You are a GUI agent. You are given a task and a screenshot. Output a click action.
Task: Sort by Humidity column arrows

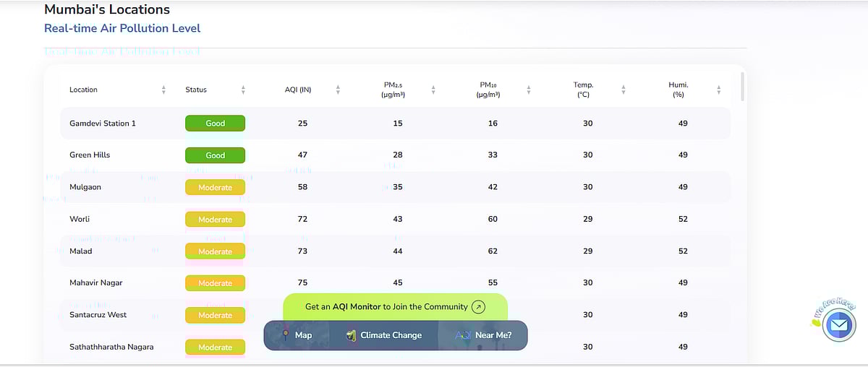coord(718,90)
